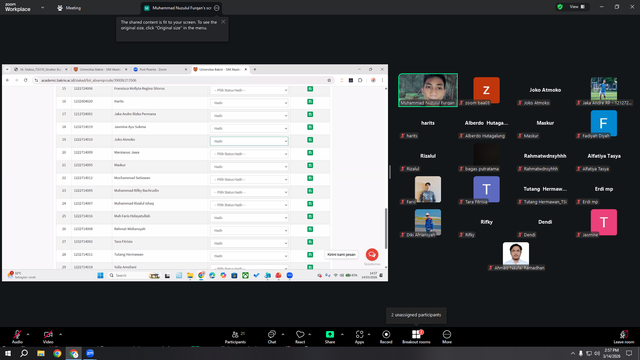Open status dropdown for Tara Fitrisia
640x360 pixels.
point(249,243)
